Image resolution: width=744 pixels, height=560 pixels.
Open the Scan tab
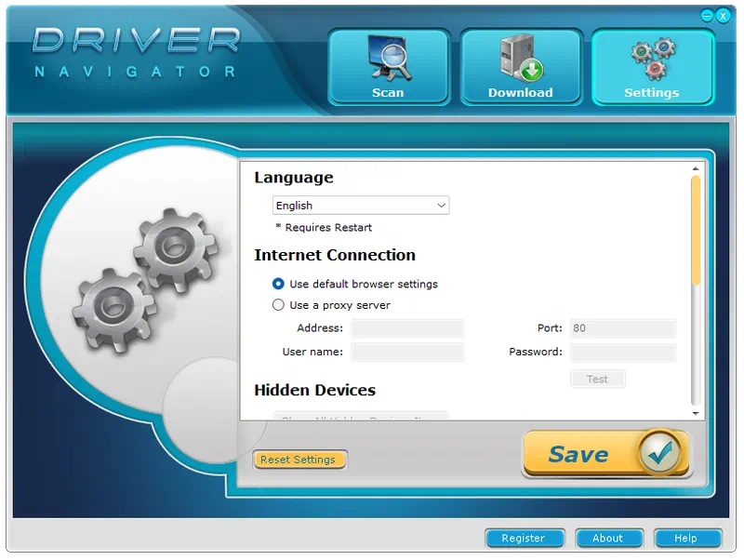point(388,66)
